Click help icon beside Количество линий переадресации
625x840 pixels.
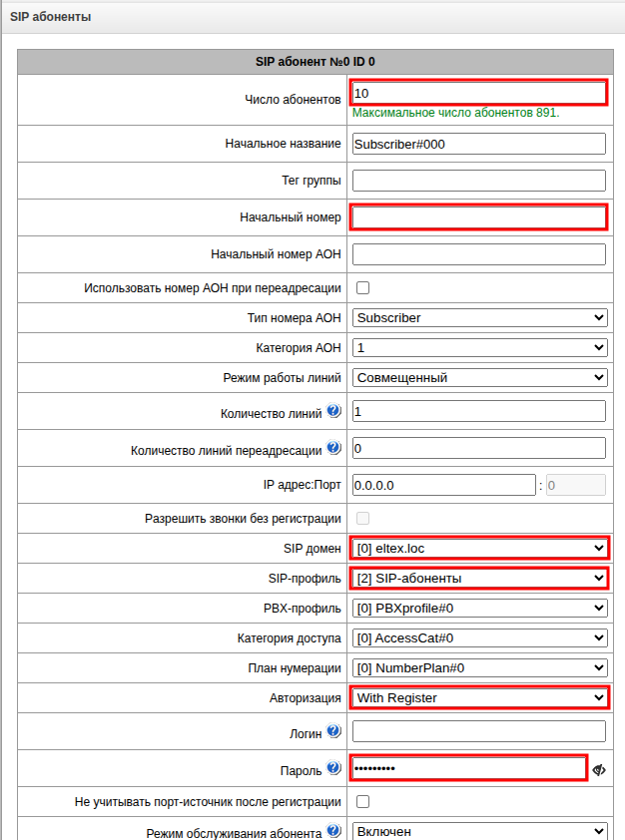(333, 448)
